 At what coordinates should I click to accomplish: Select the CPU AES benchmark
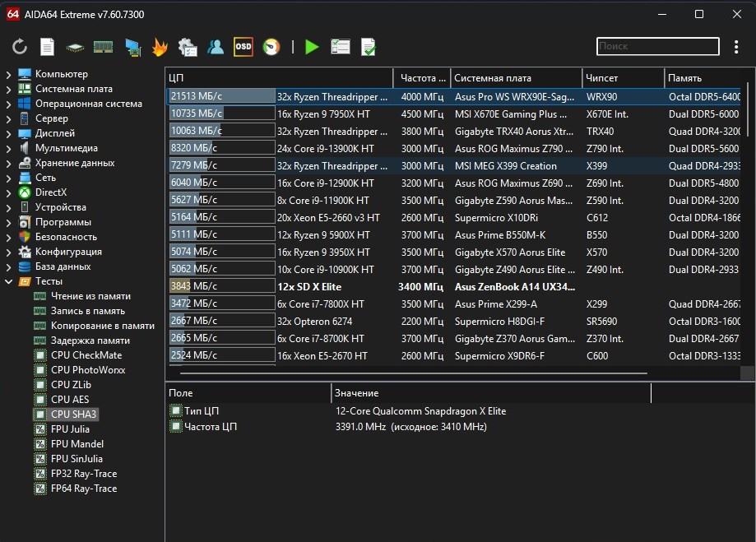coord(69,400)
